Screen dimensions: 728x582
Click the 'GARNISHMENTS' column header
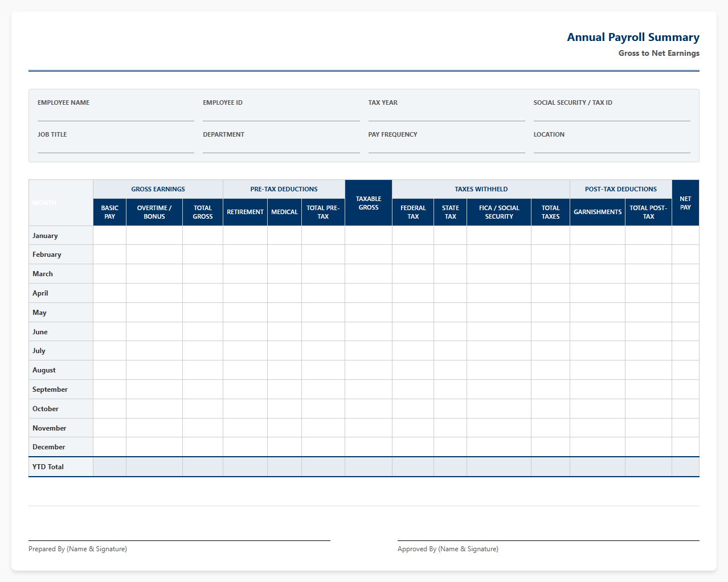pyautogui.click(x=598, y=212)
